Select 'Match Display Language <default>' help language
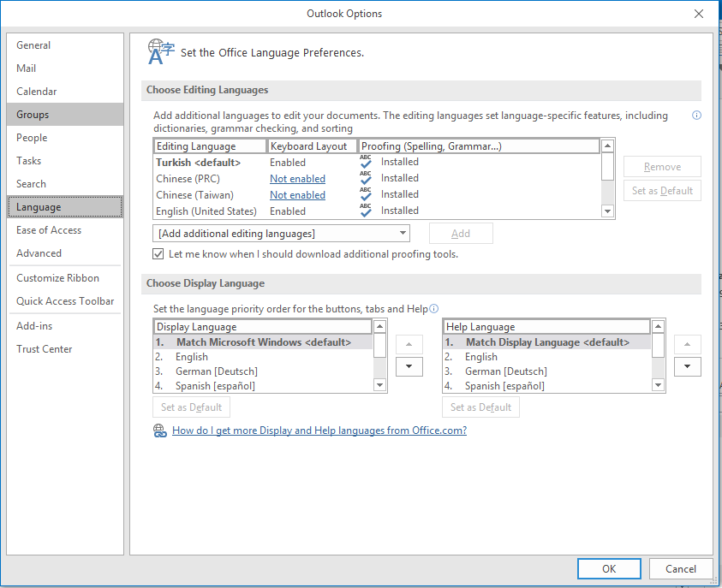Image resolution: width=722 pixels, height=588 pixels. pos(547,342)
